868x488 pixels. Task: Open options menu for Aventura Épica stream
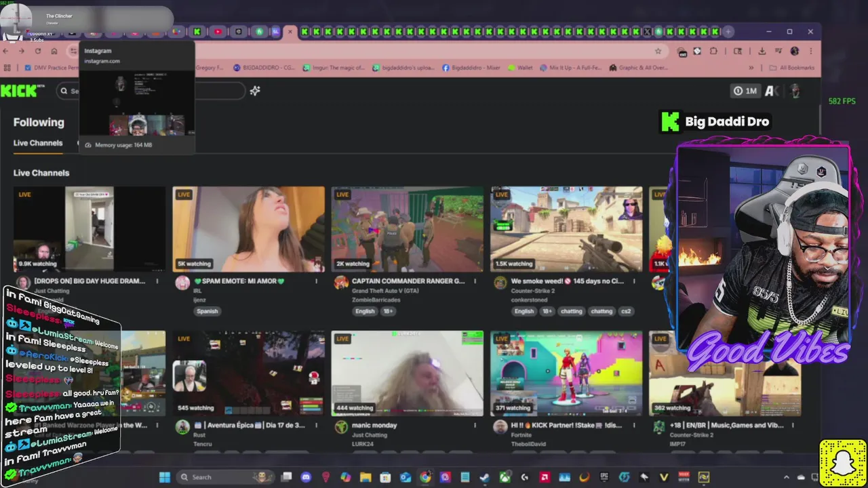pos(316,426)
